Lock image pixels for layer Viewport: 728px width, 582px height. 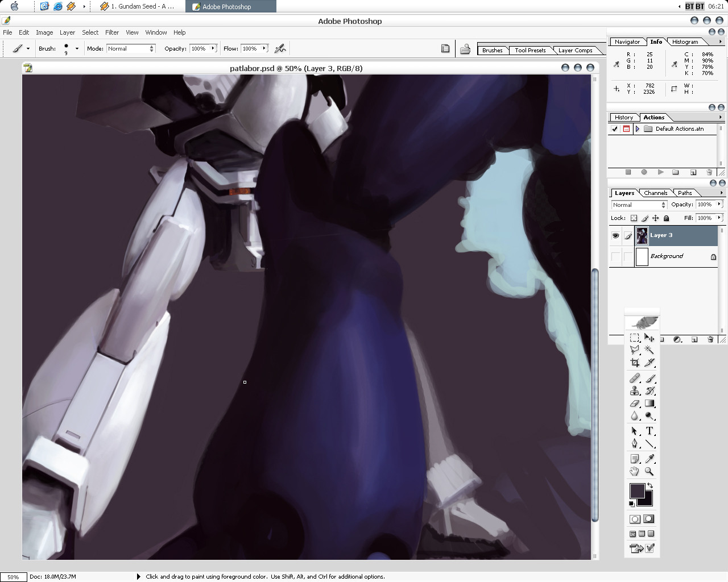click(645, 218)
